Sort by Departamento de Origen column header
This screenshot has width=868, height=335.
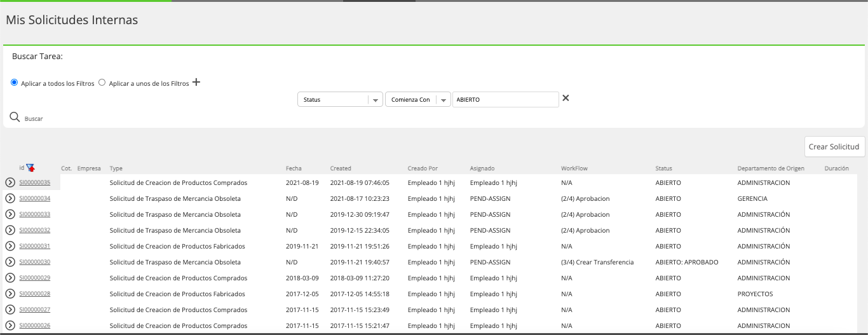[x=771, y=168]
